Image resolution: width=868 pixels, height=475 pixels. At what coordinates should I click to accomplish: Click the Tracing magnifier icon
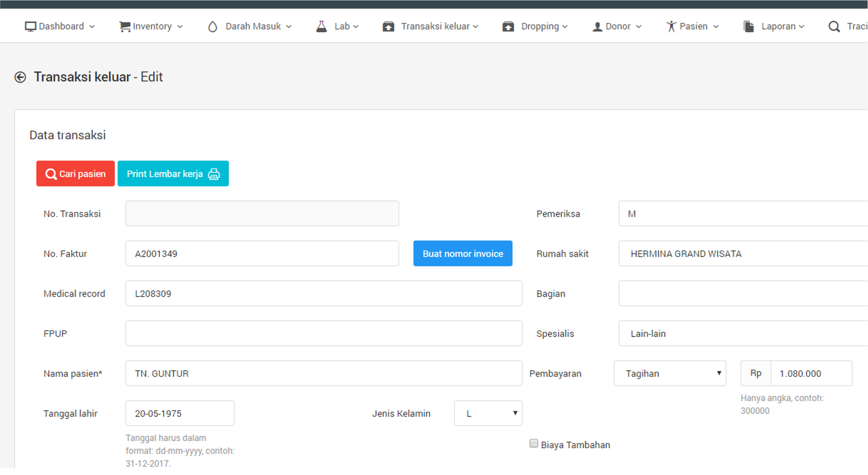(x=834, y=26)
